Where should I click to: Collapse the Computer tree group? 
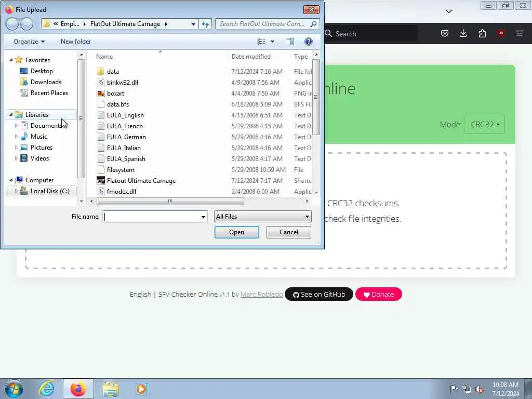tap(11, 180)
